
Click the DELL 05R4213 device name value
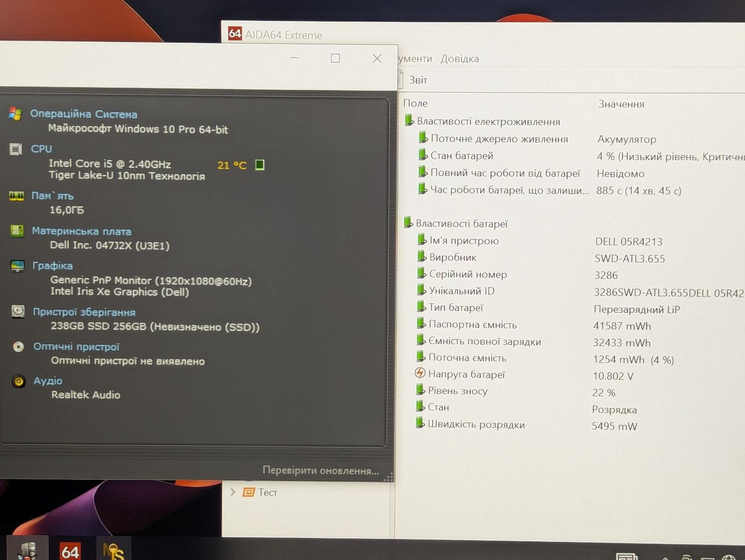(x=629, y=241)
